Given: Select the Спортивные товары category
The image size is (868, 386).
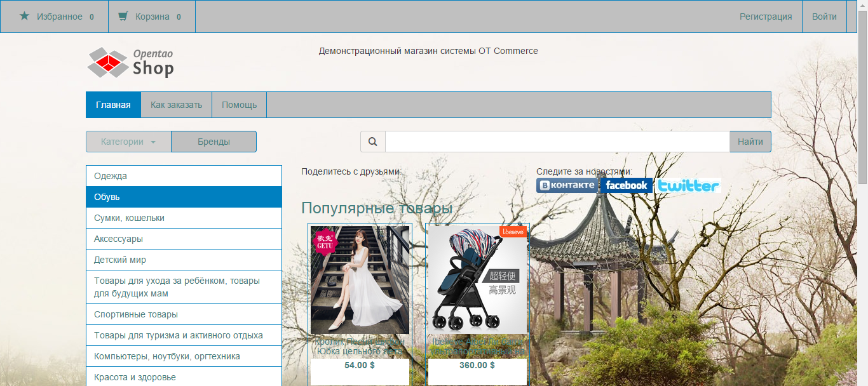Looking at the screenshot, I should [184, 314].
